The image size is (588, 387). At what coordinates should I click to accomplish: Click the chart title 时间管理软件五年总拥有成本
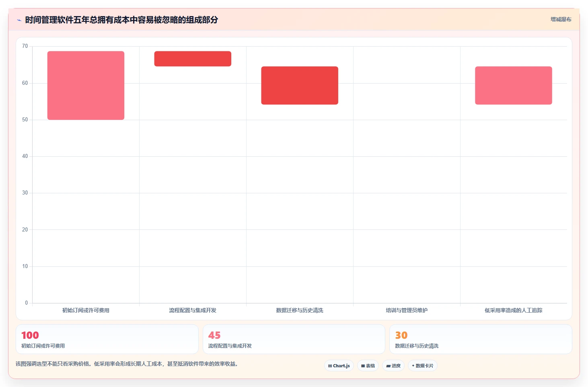point(121,20)
